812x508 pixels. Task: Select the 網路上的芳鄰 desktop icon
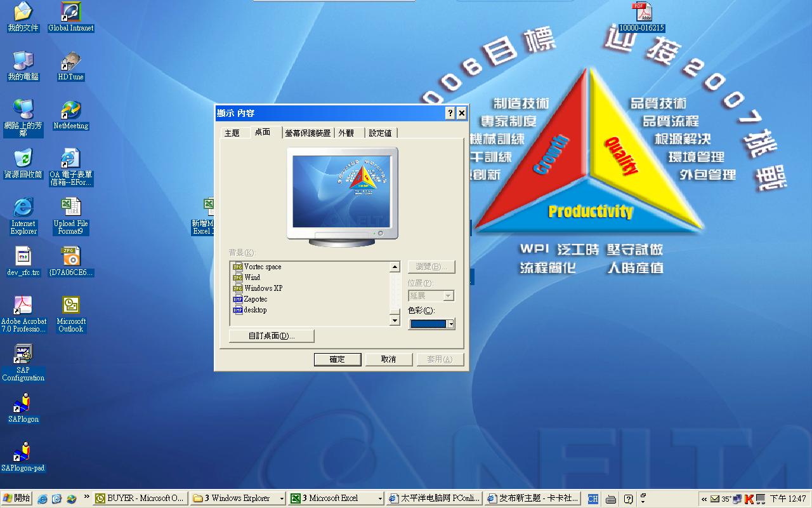click(x=23, y=118)
